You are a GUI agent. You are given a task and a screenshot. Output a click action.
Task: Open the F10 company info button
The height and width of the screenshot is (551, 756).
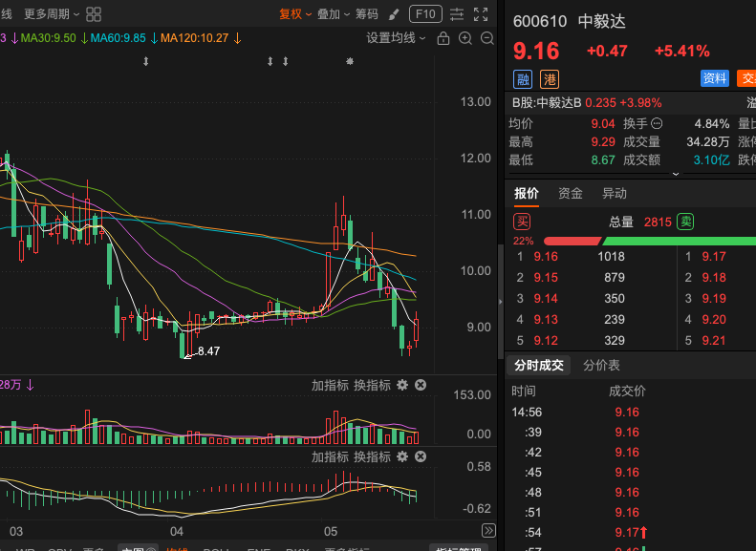pyautogui.click(x=425, y=14)
